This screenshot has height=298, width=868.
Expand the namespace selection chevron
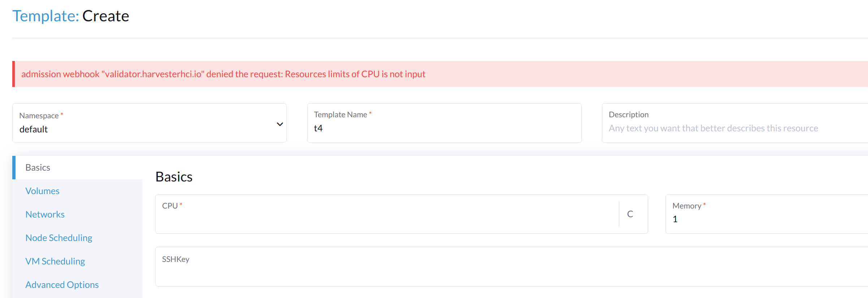(x=279, y=124)
